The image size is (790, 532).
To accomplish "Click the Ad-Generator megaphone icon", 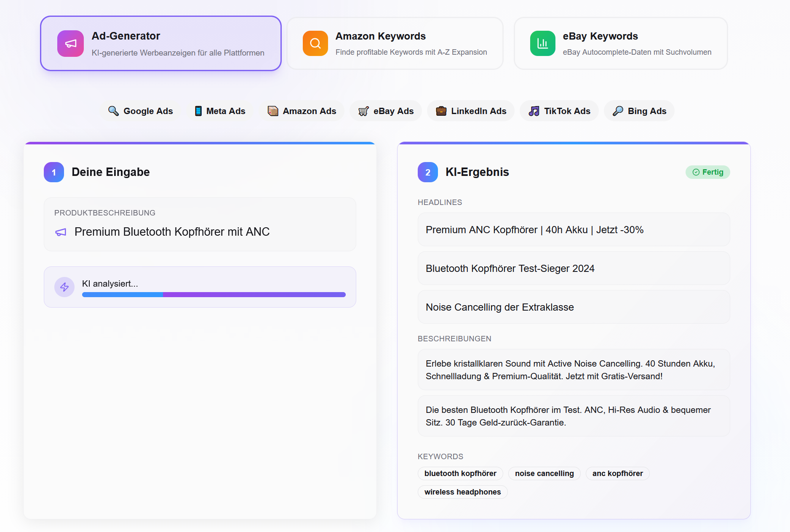I will (x=70, y=43).
